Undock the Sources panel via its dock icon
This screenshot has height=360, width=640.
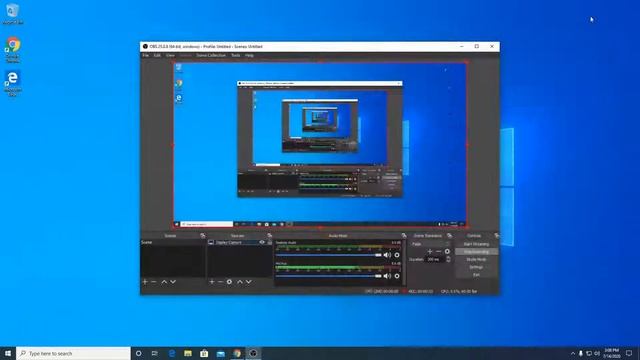(269, 236)
